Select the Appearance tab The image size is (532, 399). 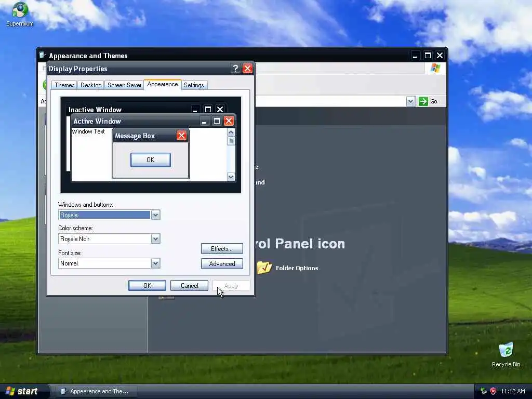(x=163, y=85)
